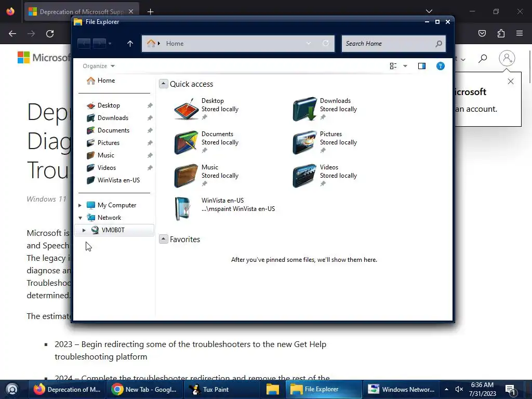Click the search magnifier in Search Home
Viewport: 532px width, 399px height.
pyautogui.click(x=438, y=44)
